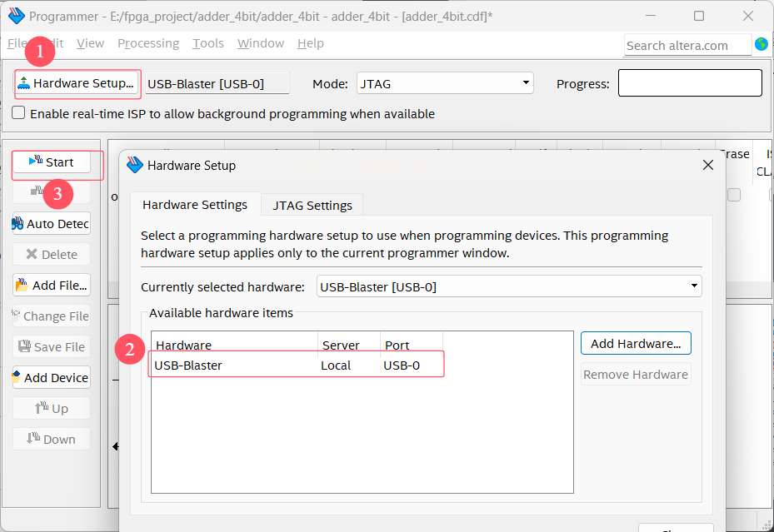Click Change File button
Image resolution: width=774 pixels, height=532 pixels.
click(x=52, y=316)
